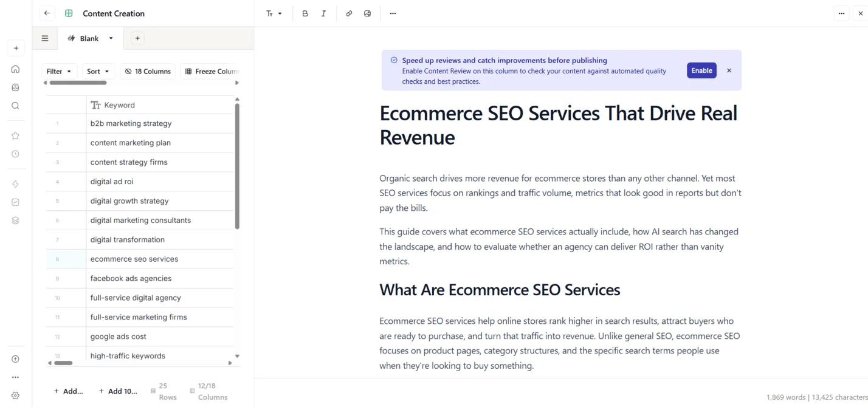
Task: Open the sidebar three-dots more menu
Action: [x=16, y=377]
